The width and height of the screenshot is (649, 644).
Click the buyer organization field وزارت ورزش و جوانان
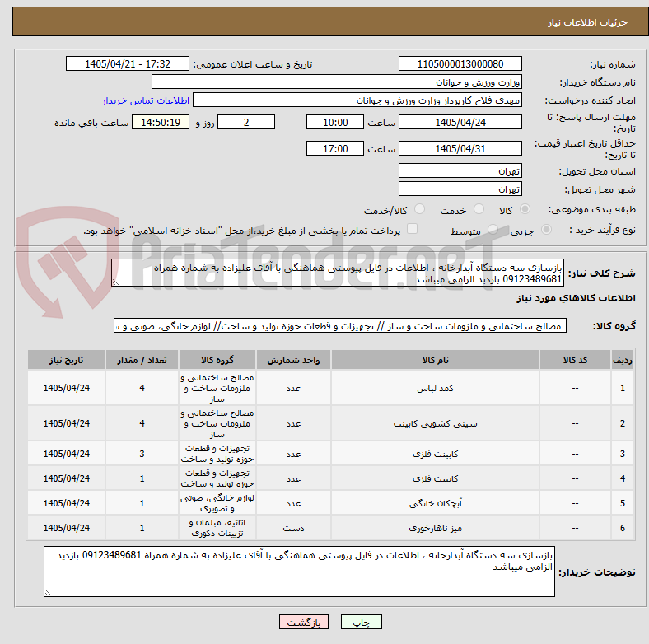click(337, 82)
